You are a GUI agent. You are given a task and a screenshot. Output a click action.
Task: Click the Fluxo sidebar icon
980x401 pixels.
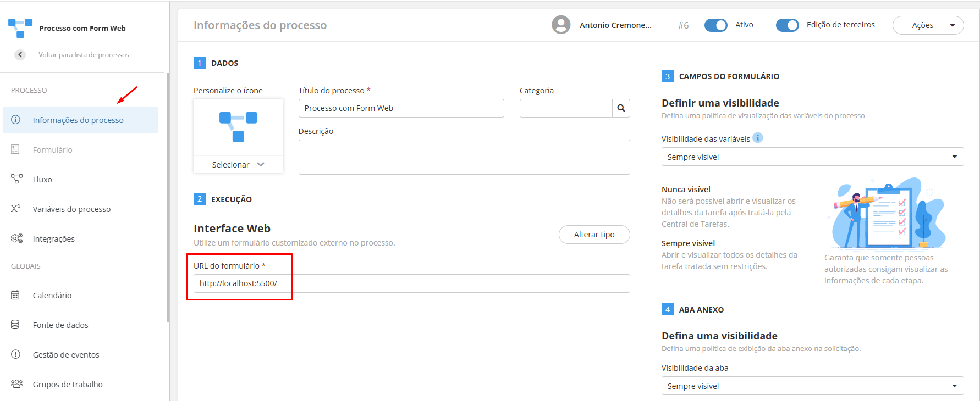click(16, 179)
